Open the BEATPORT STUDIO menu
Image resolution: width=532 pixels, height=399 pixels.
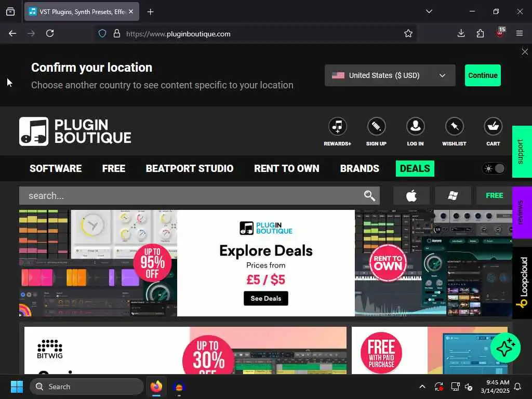[x=190, y=169]
